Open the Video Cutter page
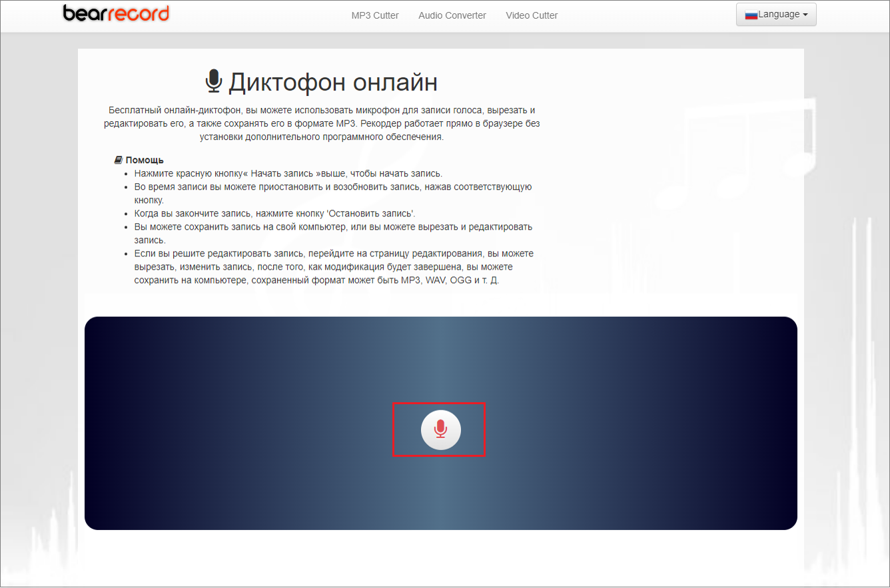This screenshot has width=890, height=588. point(532,15)
